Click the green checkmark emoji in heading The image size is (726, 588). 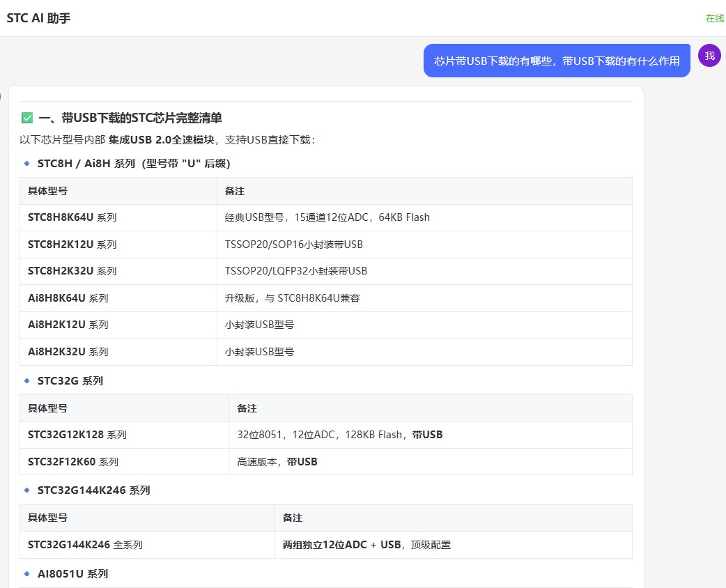(x=27, y=118)
